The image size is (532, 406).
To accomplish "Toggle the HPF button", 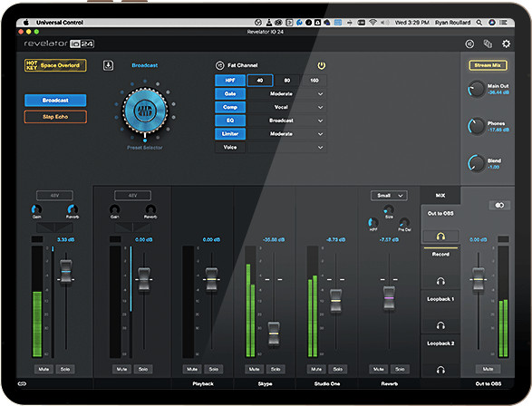I will click(x=230, y=81).
